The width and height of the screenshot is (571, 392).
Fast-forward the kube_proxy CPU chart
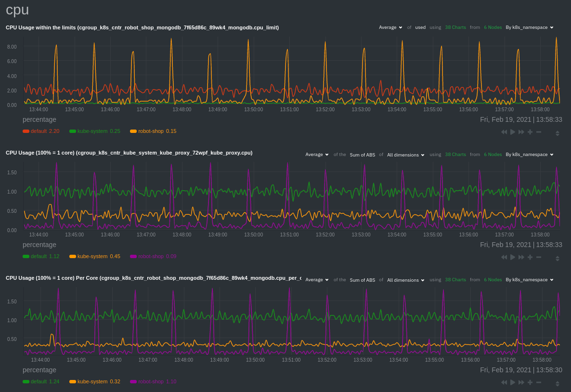click(521, 257)
